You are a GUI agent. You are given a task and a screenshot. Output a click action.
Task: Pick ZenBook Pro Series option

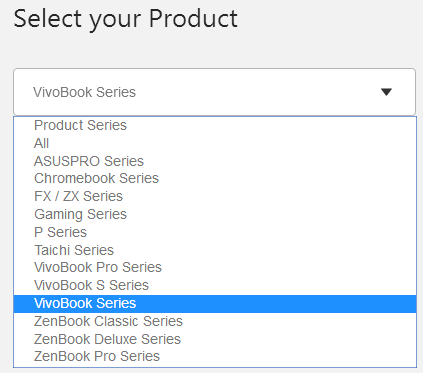click(x=215, y=356)
